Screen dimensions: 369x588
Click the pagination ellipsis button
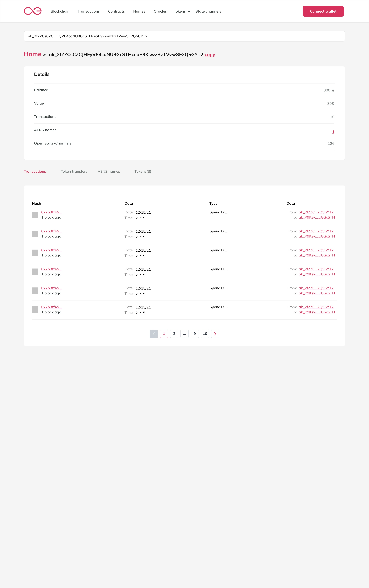184,334
